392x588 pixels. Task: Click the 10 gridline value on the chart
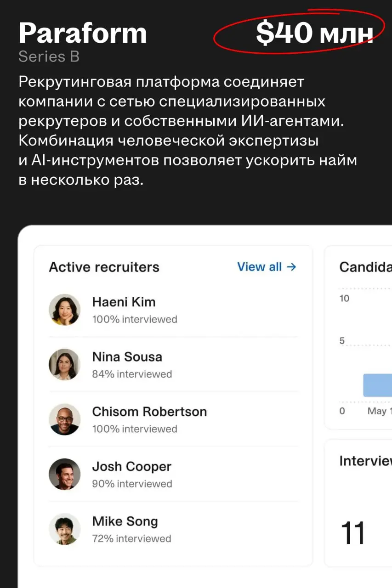click(344, 298)
